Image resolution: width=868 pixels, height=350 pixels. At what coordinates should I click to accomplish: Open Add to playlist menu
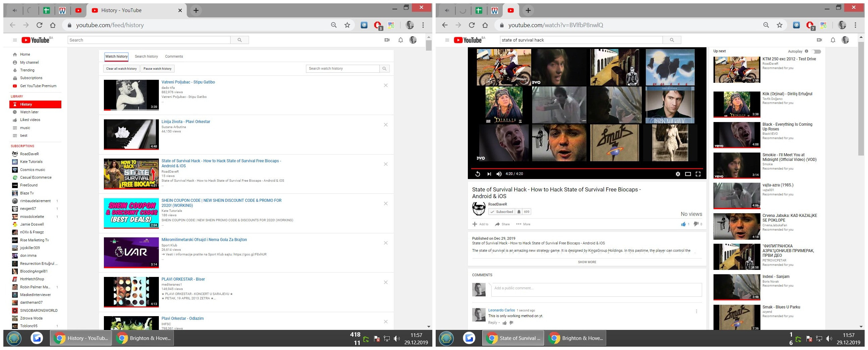coord(480,224)
